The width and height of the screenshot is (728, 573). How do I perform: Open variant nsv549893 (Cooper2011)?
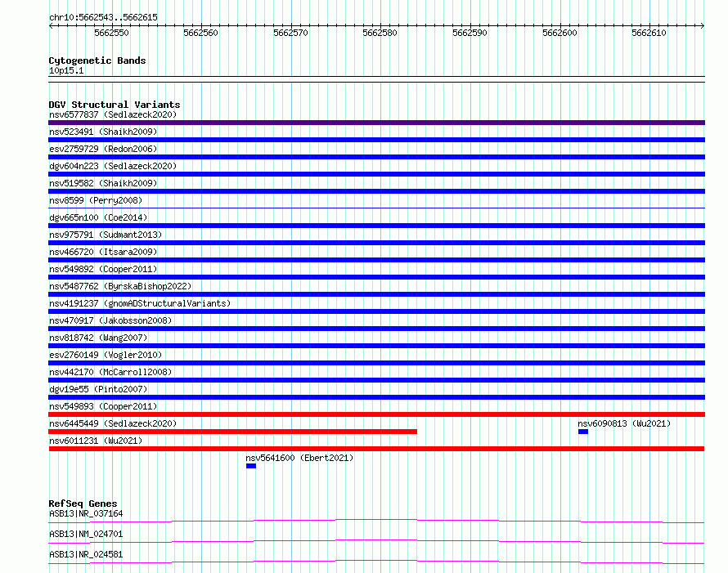103,406
